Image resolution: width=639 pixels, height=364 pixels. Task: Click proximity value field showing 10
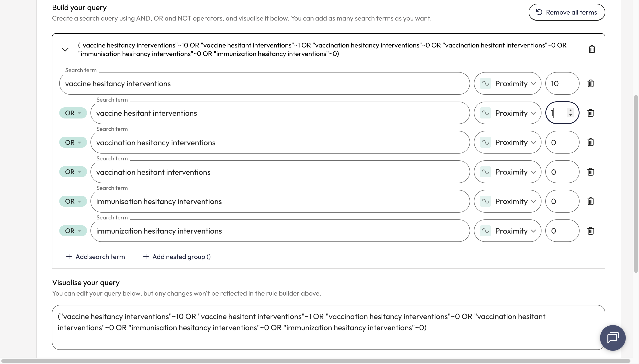coord(562,83)
